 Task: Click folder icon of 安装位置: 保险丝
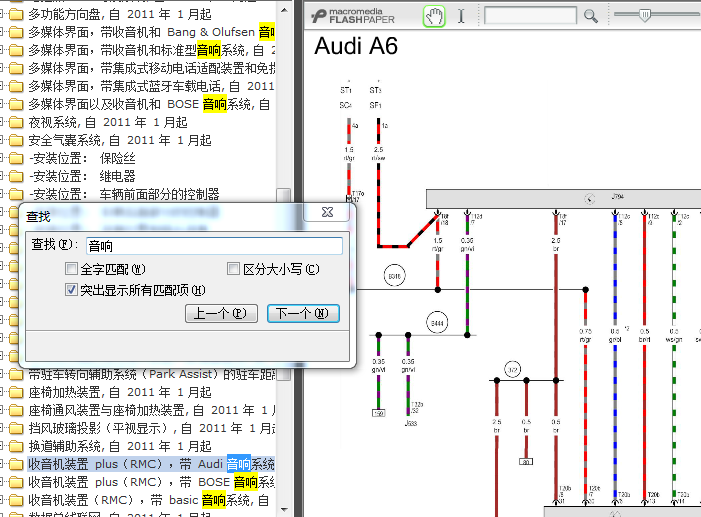click(x=16, y=158)
